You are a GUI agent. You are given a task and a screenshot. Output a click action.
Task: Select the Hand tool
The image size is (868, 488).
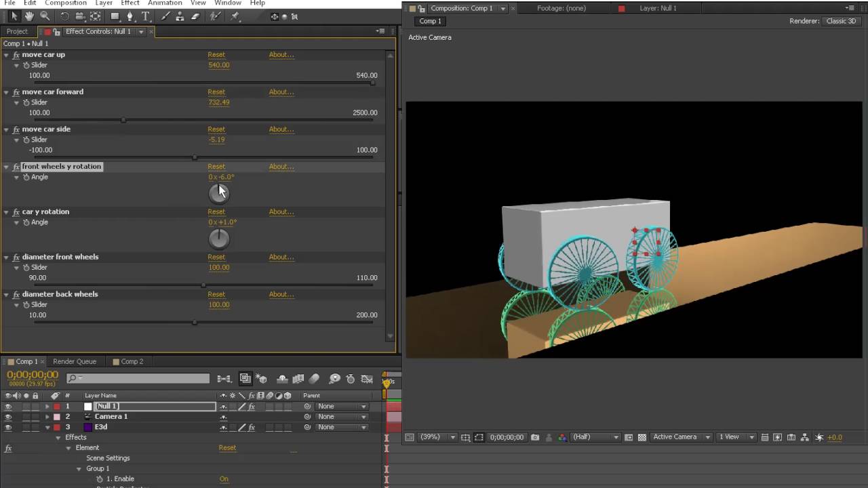pos(29,16)
